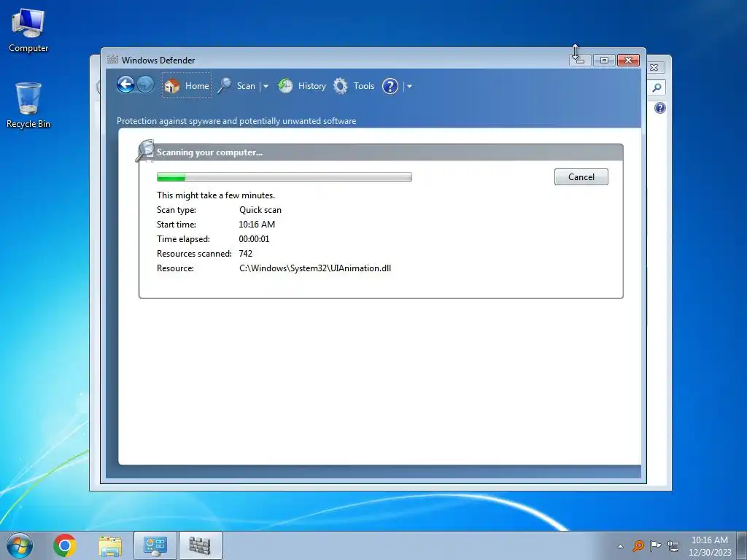Click 'This might take a few minutes' text
Image resolution: width=747 pixels, height=560 pixels.
[x=216, y=195]
